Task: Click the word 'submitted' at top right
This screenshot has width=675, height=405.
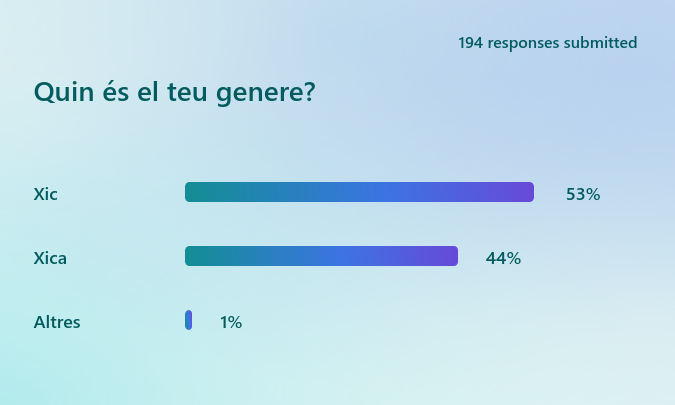Action: (x=602, y=43)
